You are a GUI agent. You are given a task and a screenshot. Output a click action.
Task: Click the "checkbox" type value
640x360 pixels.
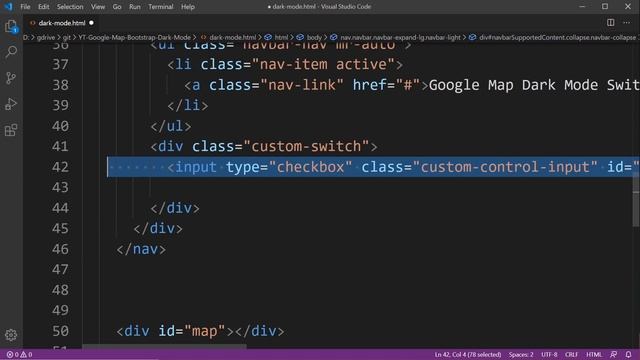point(310,167)
